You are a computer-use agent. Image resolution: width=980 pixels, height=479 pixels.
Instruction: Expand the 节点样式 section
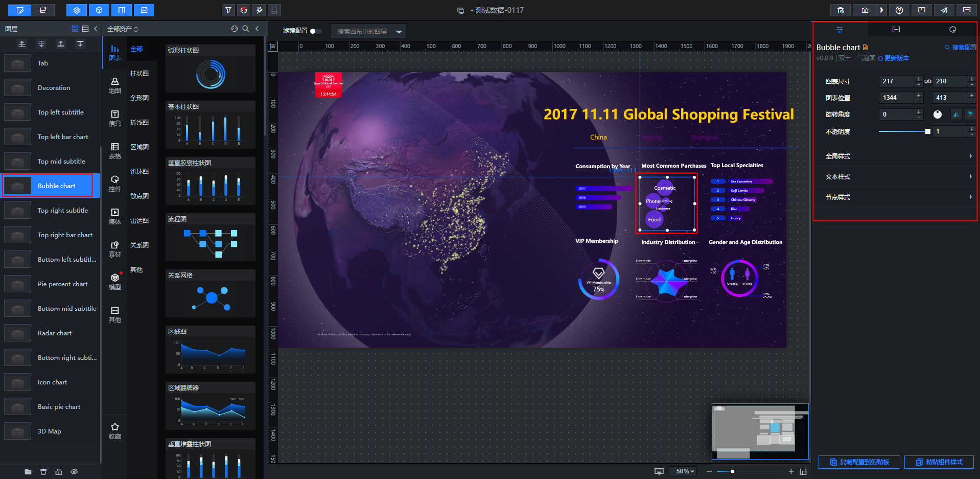pyautogui.click(x=898, y=197)
